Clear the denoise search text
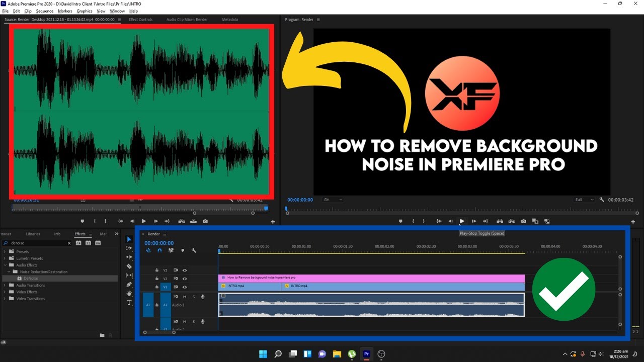The image size is (644, 362). 69,243
